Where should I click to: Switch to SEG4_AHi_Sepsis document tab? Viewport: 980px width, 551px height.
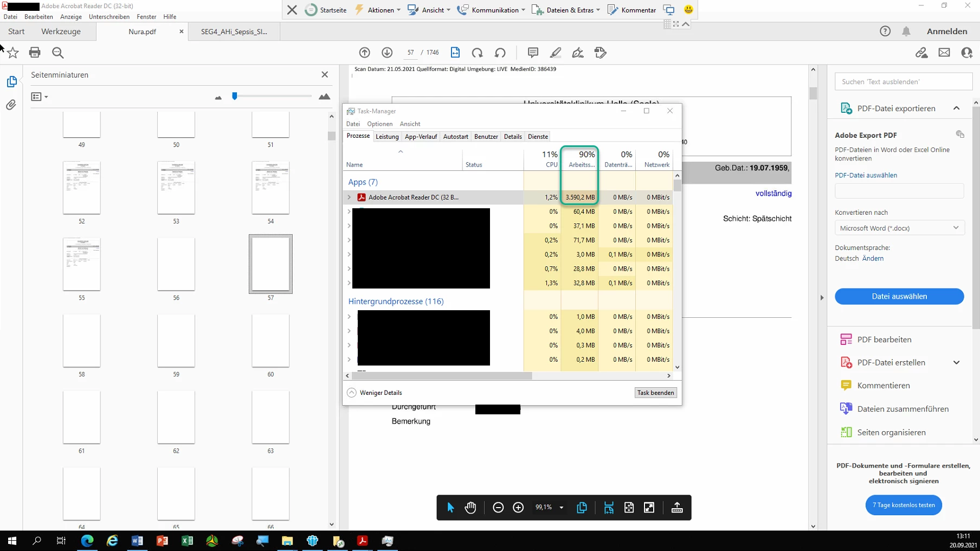tap(234, 31)
